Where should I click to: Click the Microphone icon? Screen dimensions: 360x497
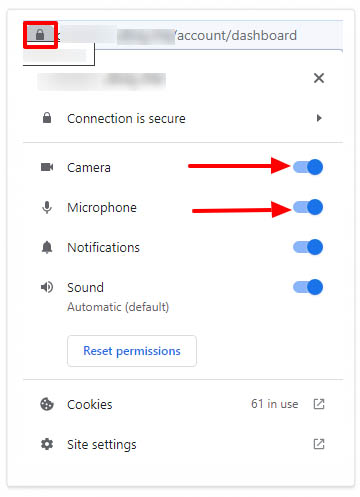[47, 207]
